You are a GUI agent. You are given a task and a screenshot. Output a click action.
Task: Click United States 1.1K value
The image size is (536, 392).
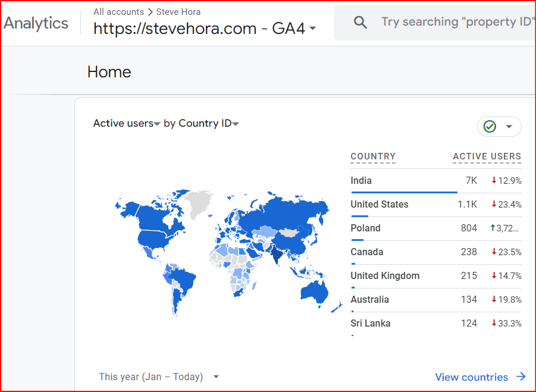point(468,205)
